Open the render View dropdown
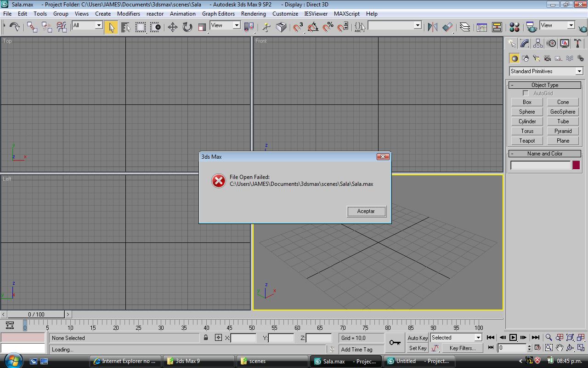 tap(558, 25)
